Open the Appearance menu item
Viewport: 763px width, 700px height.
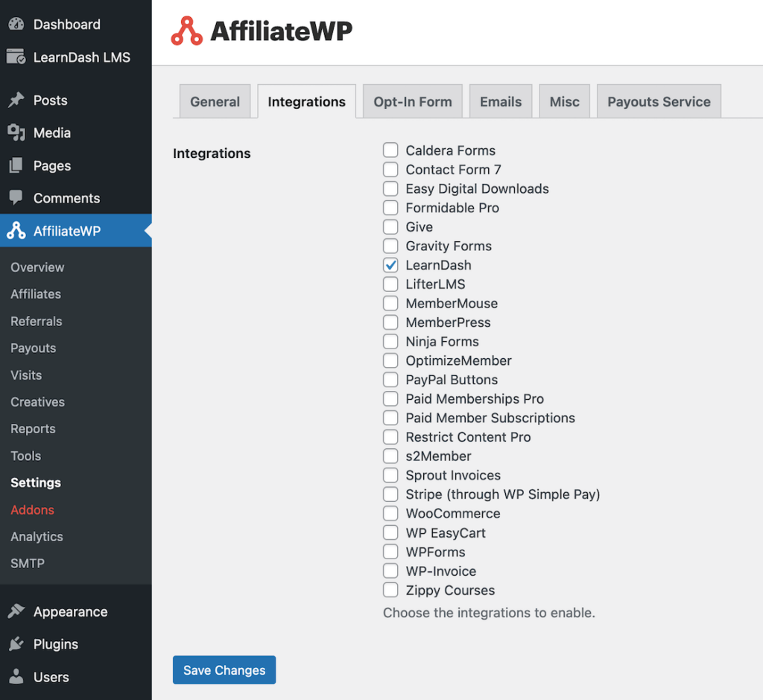[x=76, y=611]
